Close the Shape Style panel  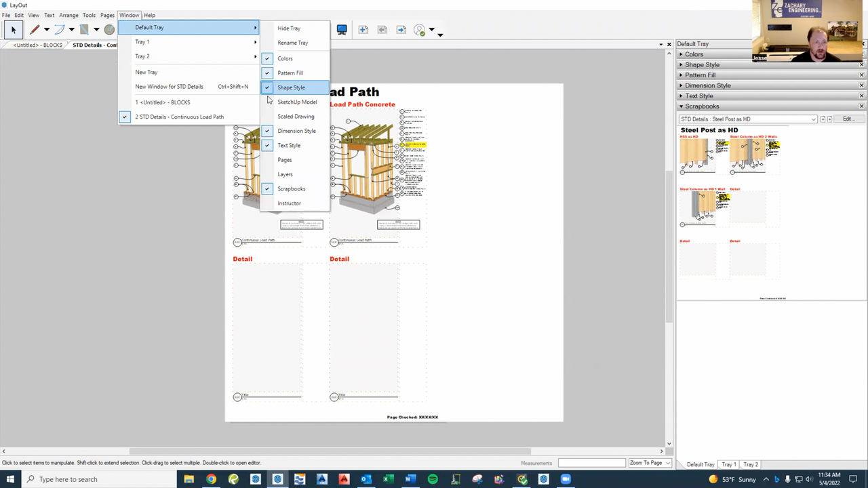(x=862, y=65)
